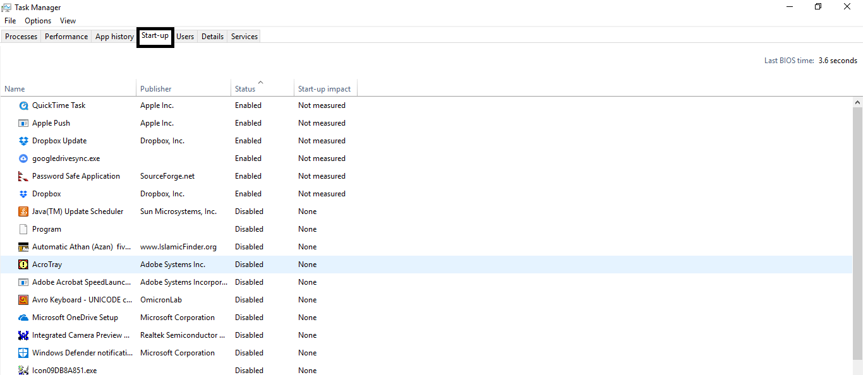
Task: Sort by the Publisher column header
Action: pyautogui.click(x=183, y=88)
